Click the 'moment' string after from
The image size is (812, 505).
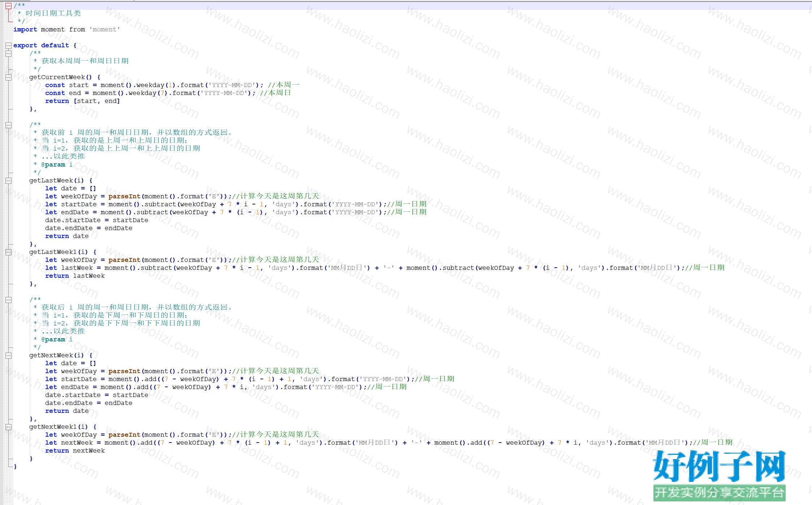[x=105, y=30]
